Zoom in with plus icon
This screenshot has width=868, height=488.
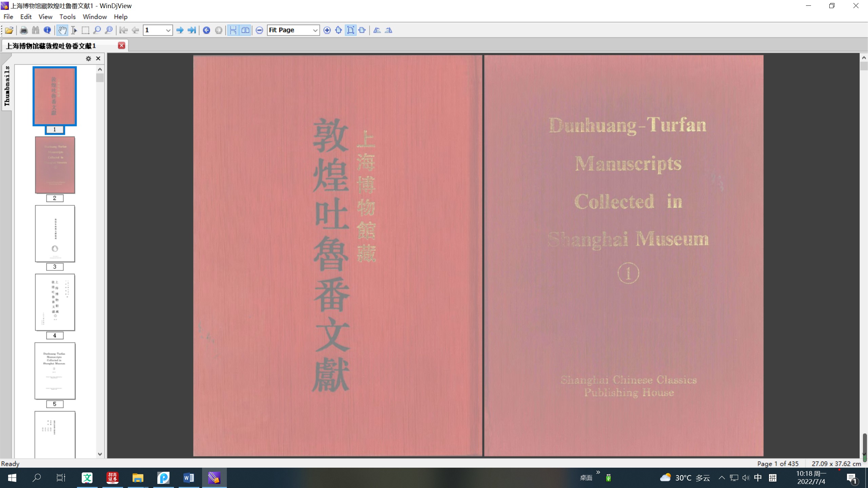[327, 30]
